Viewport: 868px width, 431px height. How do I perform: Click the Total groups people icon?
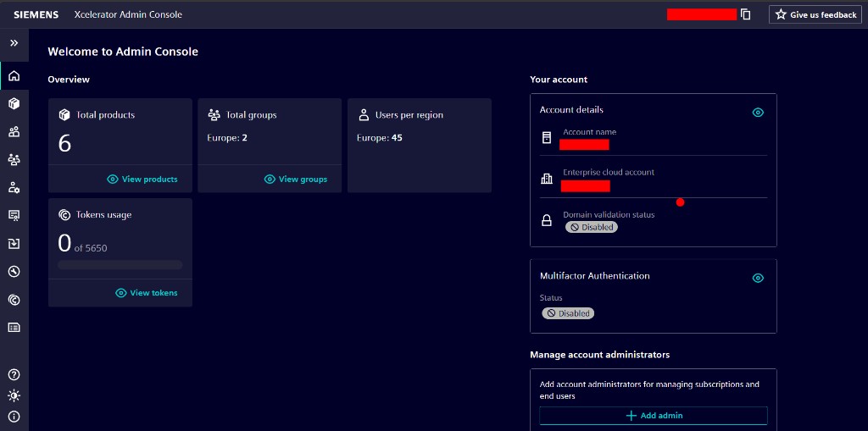[214, 115]
